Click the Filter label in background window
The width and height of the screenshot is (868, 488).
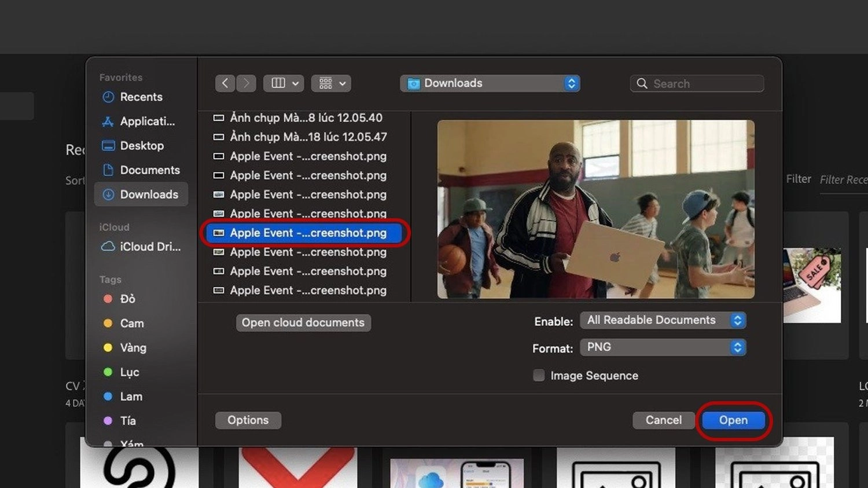799,179
